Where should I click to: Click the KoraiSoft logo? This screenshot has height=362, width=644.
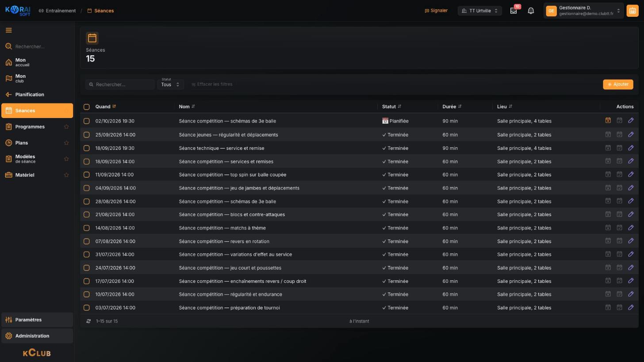click(x=18, y=11)
